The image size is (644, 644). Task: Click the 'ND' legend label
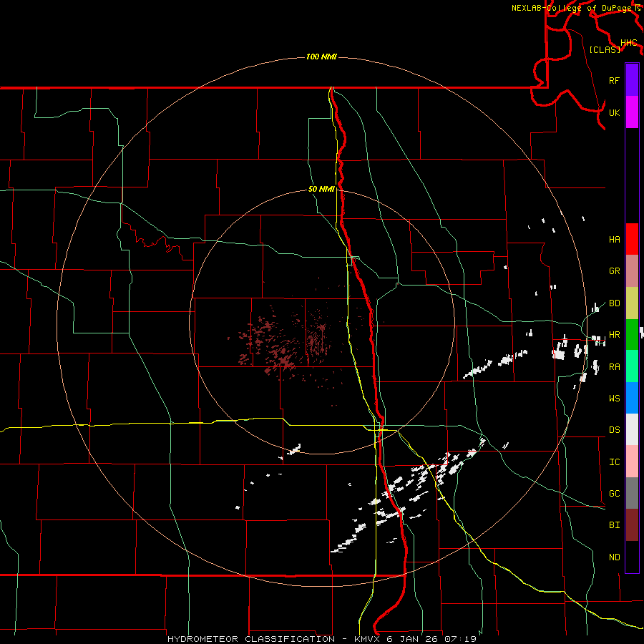click(x=615, y=557)
